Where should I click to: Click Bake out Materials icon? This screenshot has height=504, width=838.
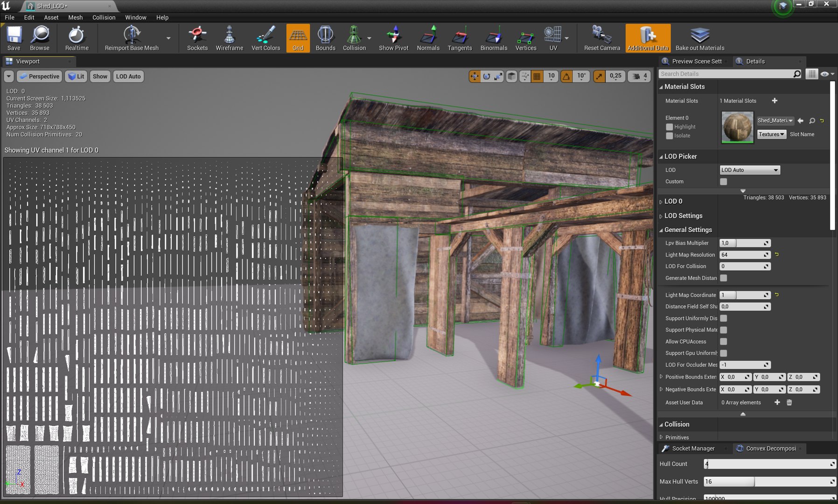[x=700, y=38]
